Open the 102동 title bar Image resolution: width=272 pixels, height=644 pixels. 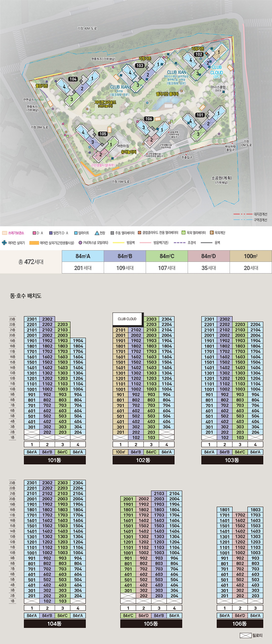143,460
